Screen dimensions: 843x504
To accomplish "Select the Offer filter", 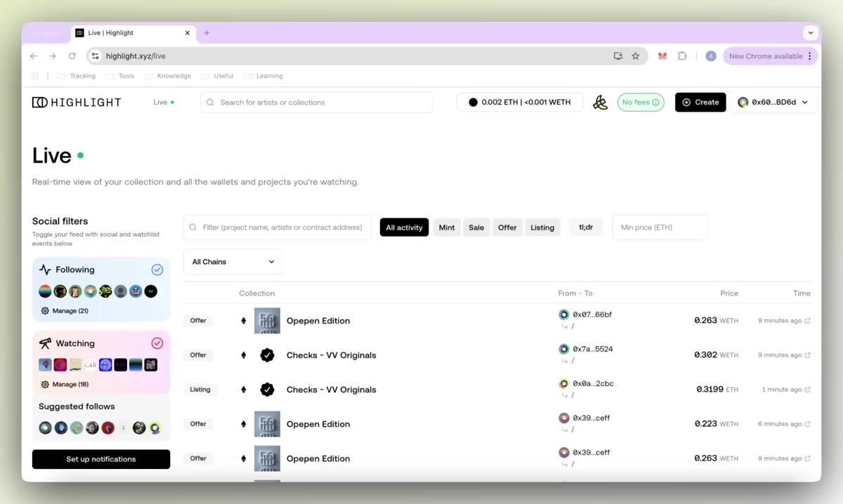I will [507, 227].
